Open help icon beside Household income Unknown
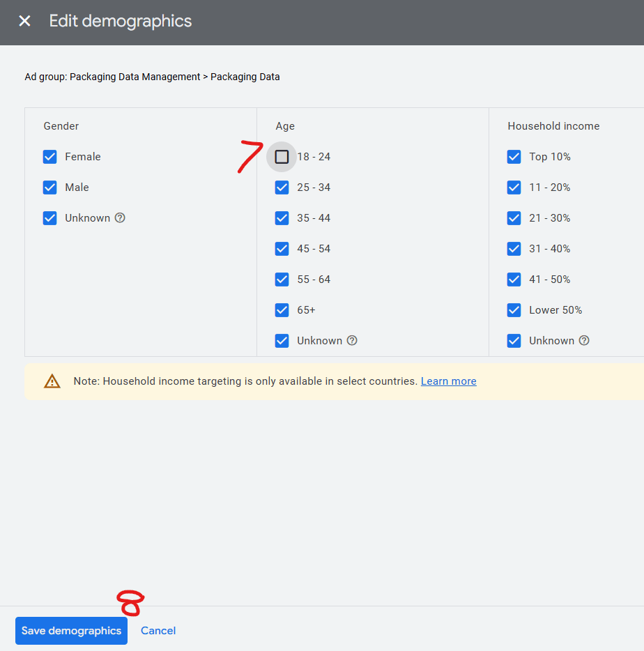Image resolution: width=644 pixels, height=651 pixels. click(584, 340)
